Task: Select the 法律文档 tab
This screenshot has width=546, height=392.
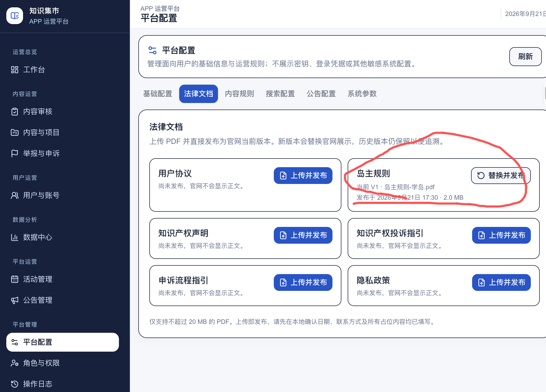Action: click(x=199, y=94)
